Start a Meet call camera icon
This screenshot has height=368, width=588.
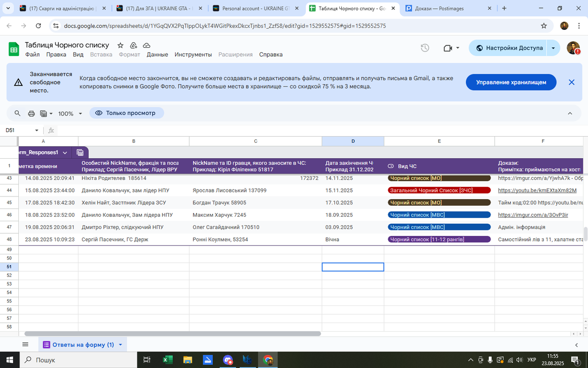pyautogui.click(x=448, y=48)
